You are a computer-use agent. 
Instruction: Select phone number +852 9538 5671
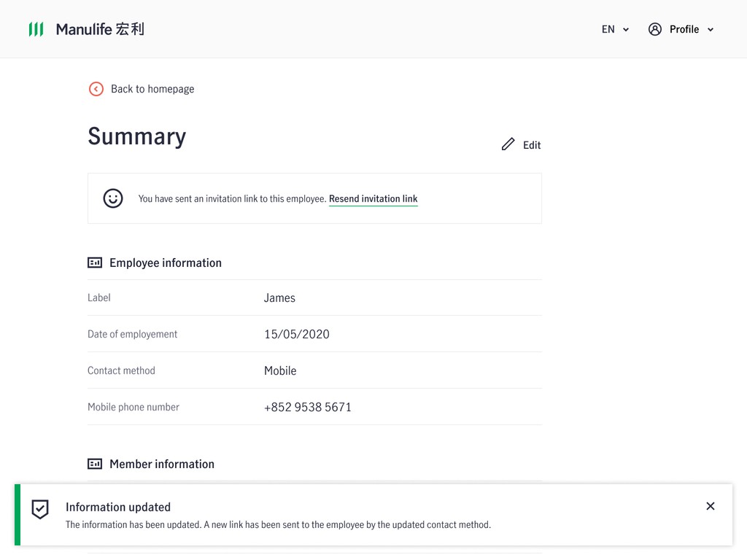[x=308, y=407]
